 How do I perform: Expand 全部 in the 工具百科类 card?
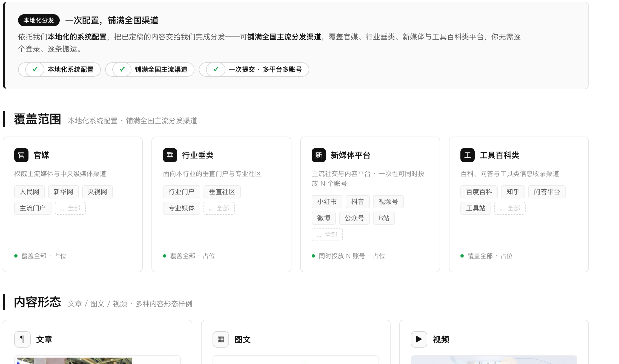pyautogui.click(x=510, y=208)
